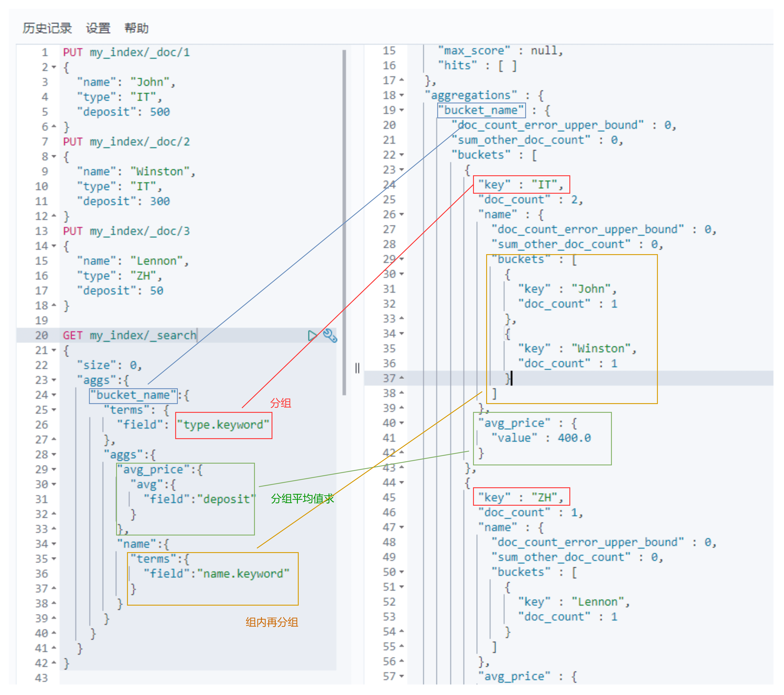The width and height of the screenshot is (784, 695).
Task: Fold the terms block at editor line 35
Action: (x=54, y=559)
